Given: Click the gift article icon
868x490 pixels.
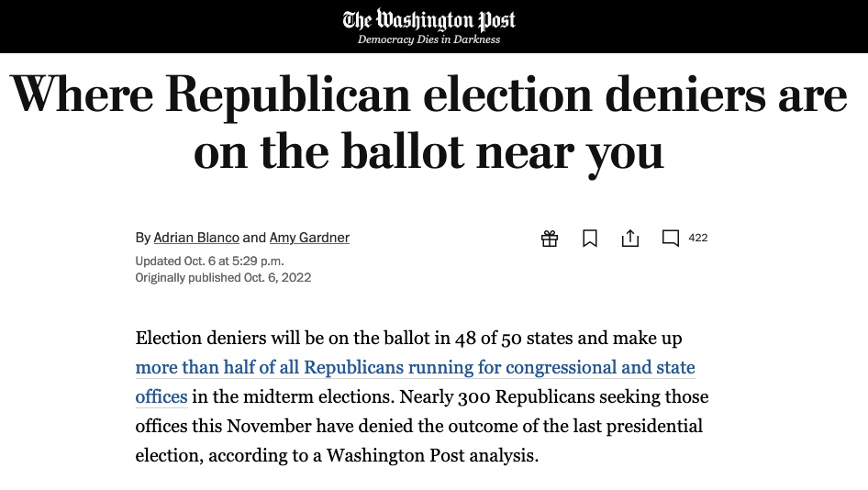Looking at the screenshot, I should click(x=549, y=239).
